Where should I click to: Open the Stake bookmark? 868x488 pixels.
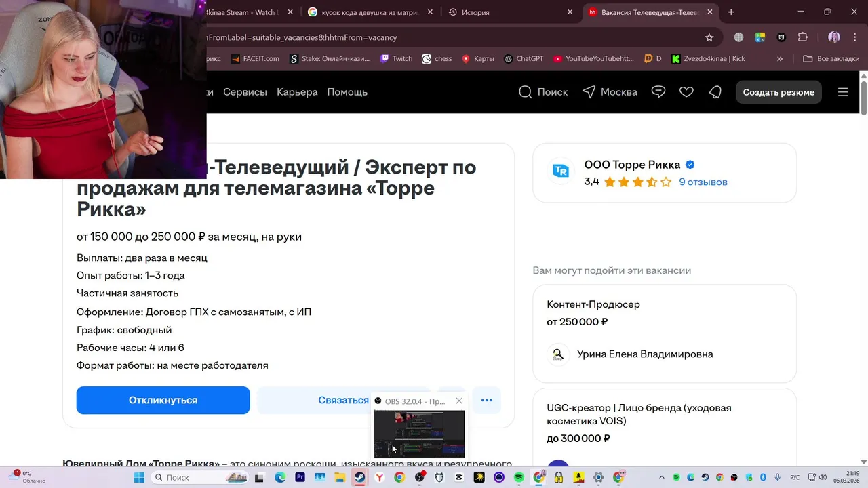[330, 59]
